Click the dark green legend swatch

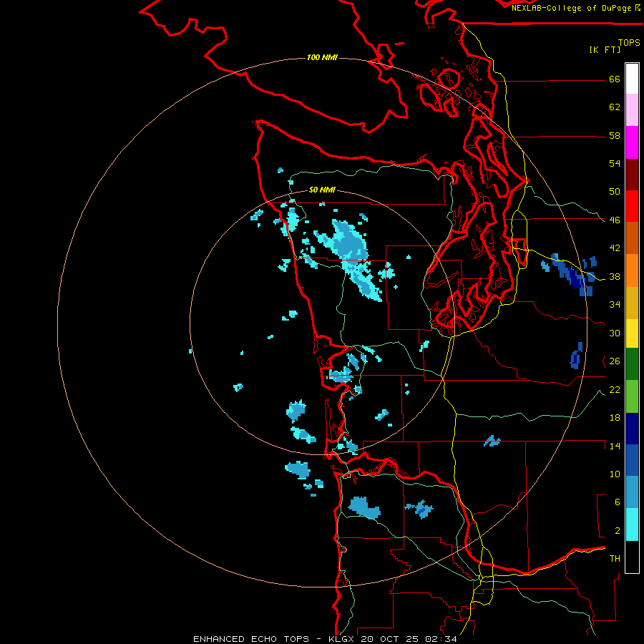point(632,364)
